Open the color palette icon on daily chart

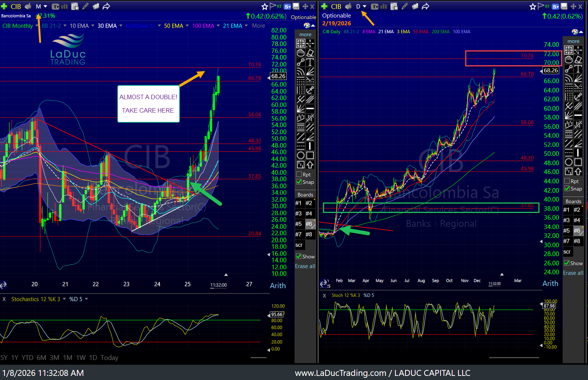click(x=575, y=32)
